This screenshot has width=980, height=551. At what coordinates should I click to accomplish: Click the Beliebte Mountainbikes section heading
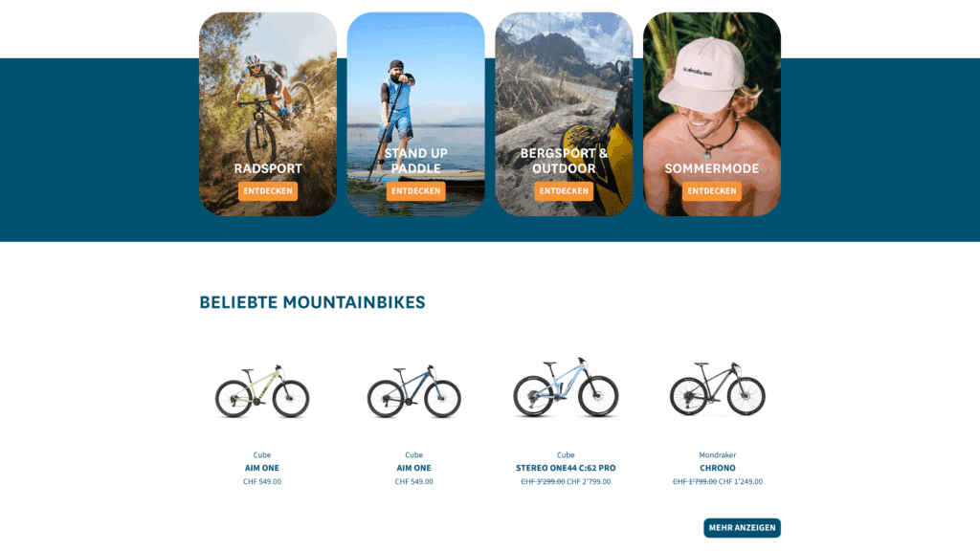point(313,302)
